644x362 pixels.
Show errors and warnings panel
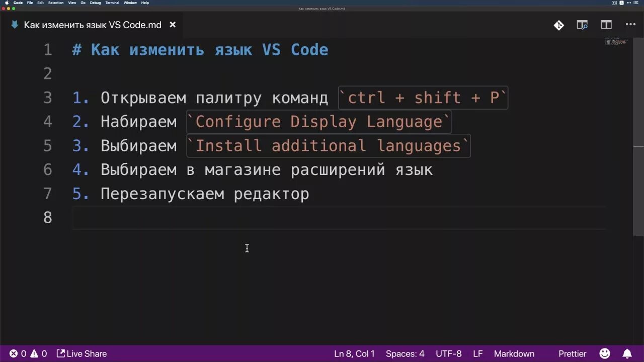tap(23, 353)
